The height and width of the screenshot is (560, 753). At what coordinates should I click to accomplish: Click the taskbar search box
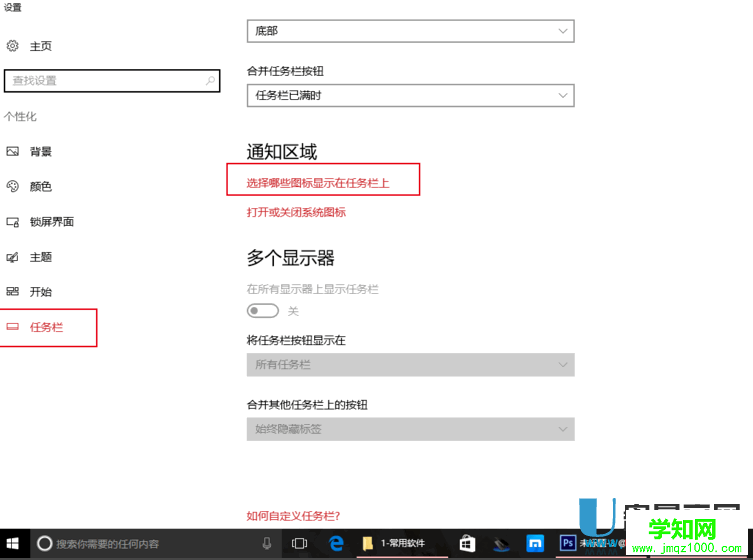(x=158, y=544)
